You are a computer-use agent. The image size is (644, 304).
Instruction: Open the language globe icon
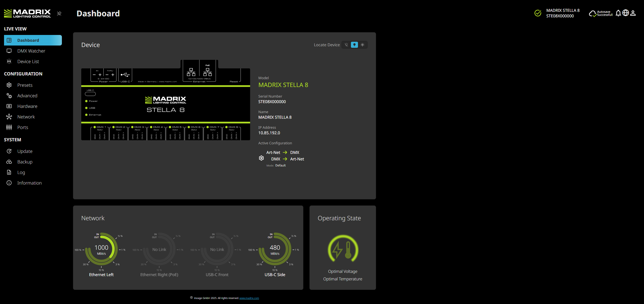[626, 13]
